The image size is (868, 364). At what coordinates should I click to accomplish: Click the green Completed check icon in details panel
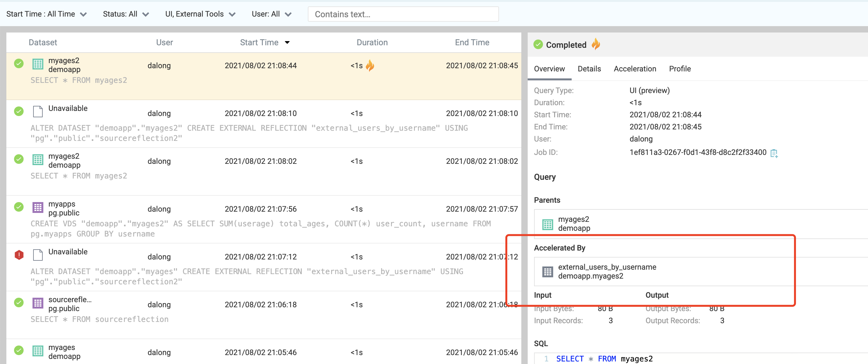point(538,45)
